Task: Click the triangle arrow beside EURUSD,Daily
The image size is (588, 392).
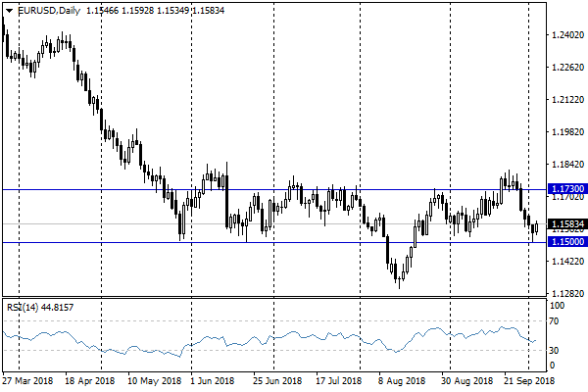Action: pyautogui.click(x=9, y=11)
